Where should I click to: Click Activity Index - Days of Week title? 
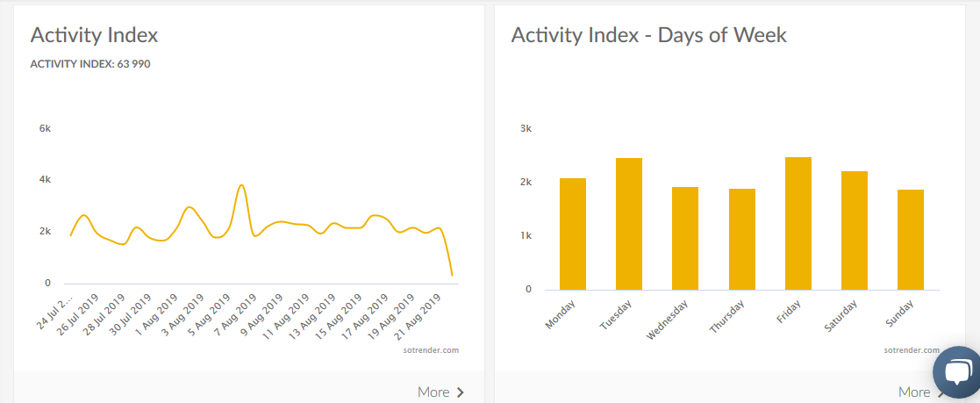click(x=648, y=35)
